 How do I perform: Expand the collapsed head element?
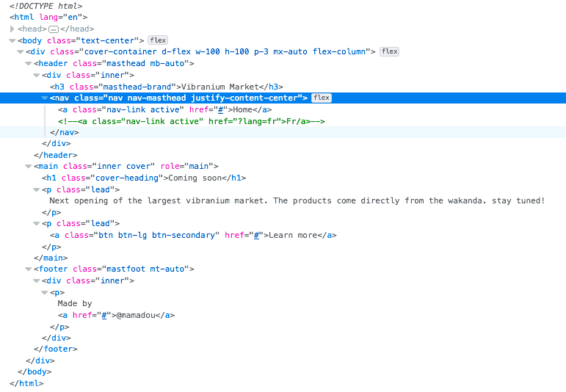click(x=12, y=29)
